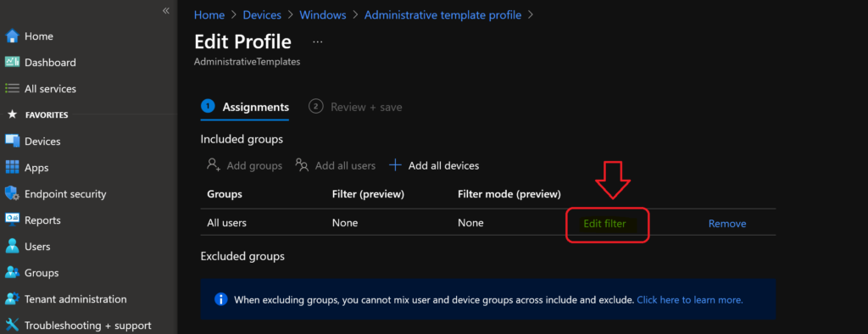Click the All services list icon
Viewport: 868px width, 334px height.
[x=12, y=89]
